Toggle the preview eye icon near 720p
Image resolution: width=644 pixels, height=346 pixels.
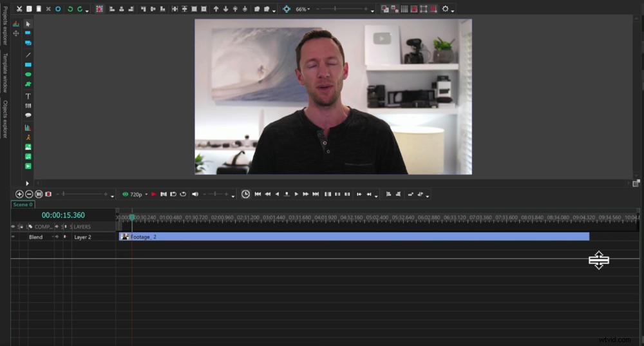(126, 194)
